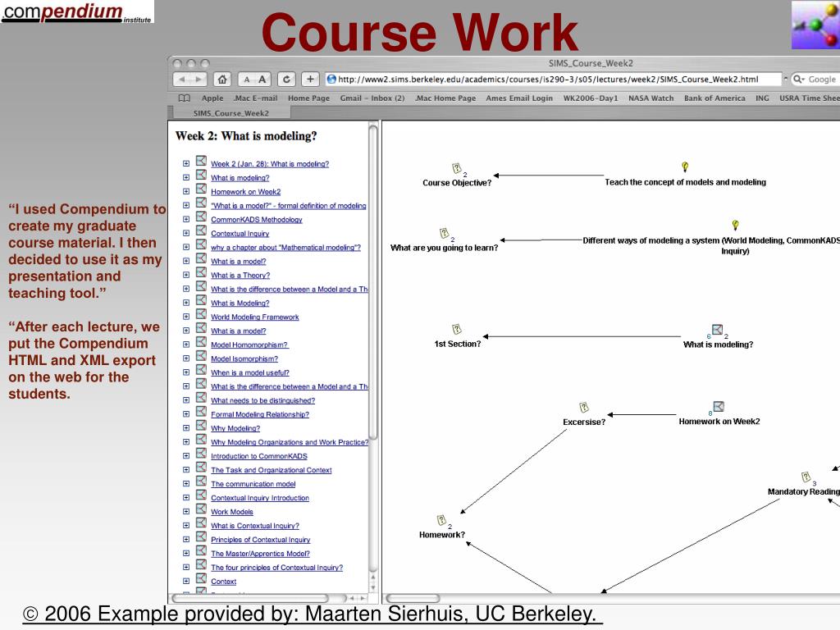This screenshot has height=630, width=840.
Task: Open What is Contextual Inquiry? link
Action: point(255,526)
